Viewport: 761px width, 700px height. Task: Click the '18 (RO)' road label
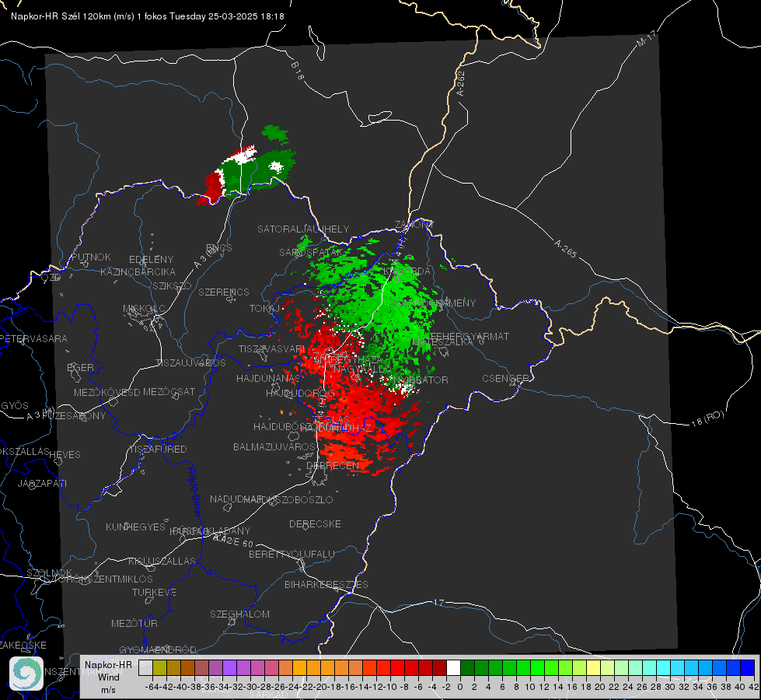(x=708, y=418)
